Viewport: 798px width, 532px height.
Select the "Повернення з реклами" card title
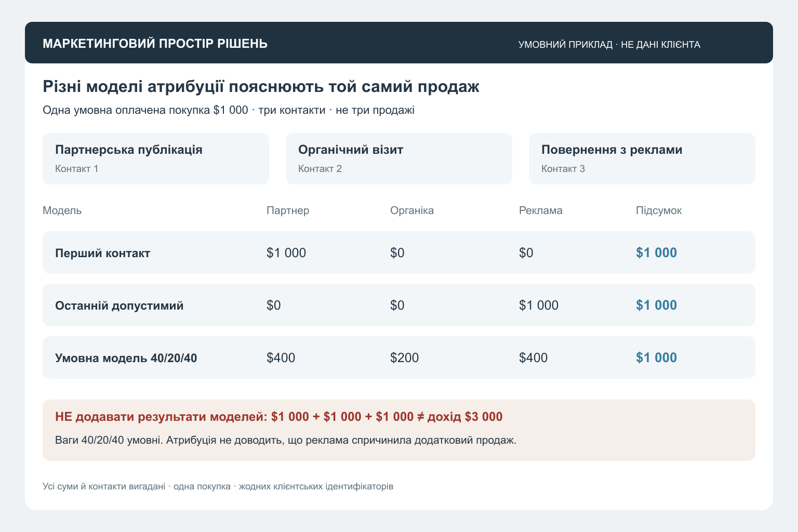(x=612, y=150)
